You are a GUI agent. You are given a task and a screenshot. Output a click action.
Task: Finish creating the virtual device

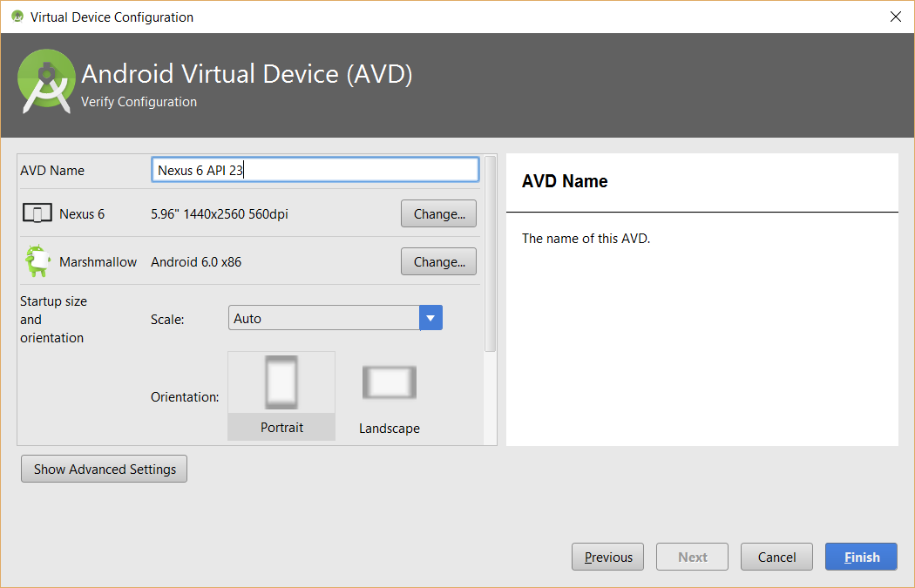pyautogui.click(x=861, y=558)
